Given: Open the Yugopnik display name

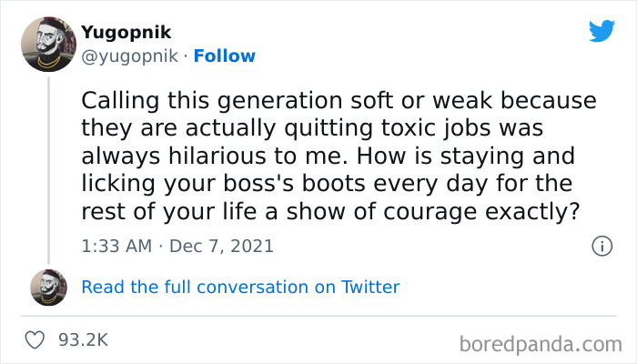Looking at the screenshot, I should click(x=126, y=33).
